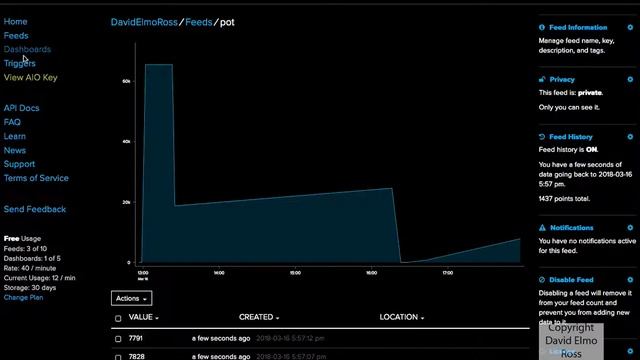Screen dimensions: 640x360
Task: Open the Support link
Action: tap(19, 164)
